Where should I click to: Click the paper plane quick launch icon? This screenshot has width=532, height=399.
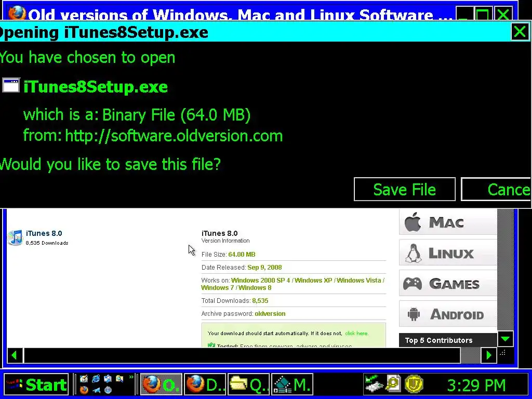(96, 390)
